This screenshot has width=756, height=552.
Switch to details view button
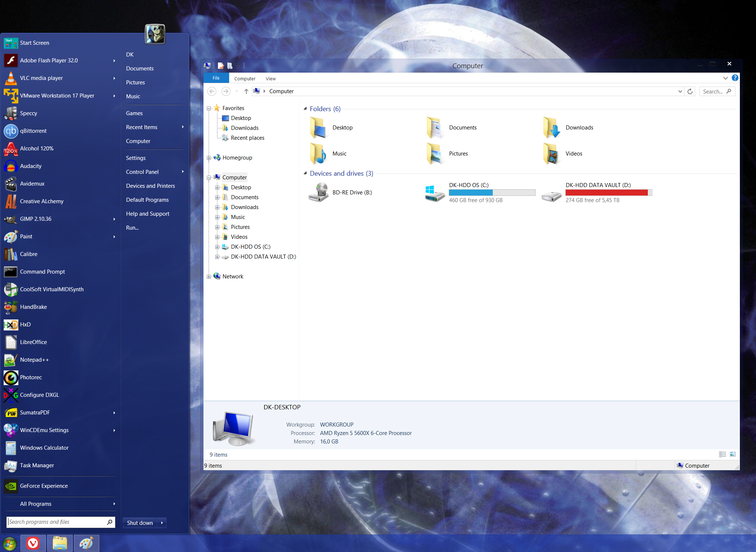723,454
